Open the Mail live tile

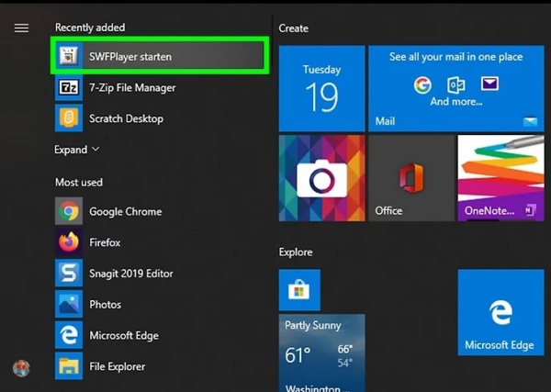[455, 88]
